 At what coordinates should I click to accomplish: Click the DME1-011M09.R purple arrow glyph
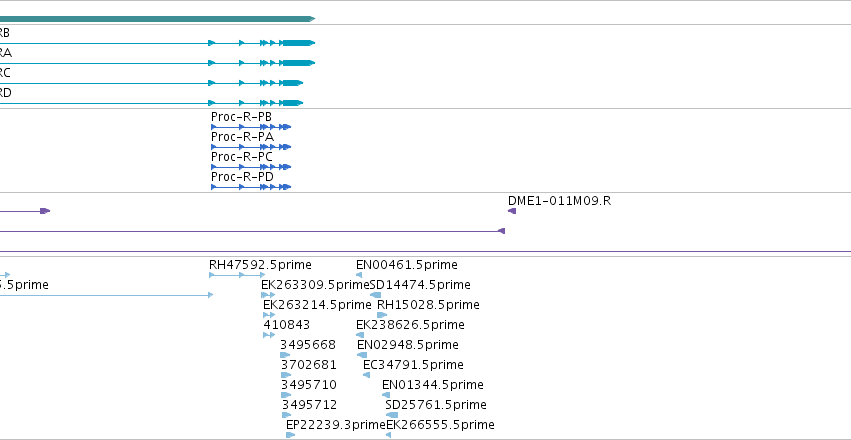point(512,211)
